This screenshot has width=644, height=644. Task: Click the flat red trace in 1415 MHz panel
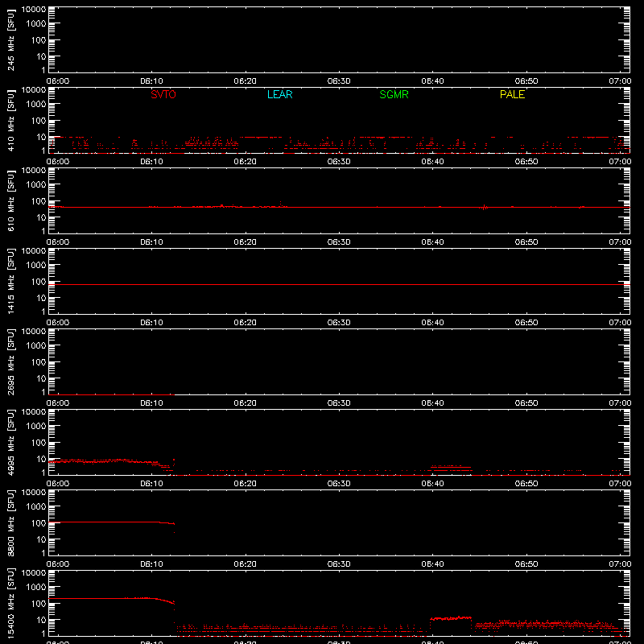[339, 284]
